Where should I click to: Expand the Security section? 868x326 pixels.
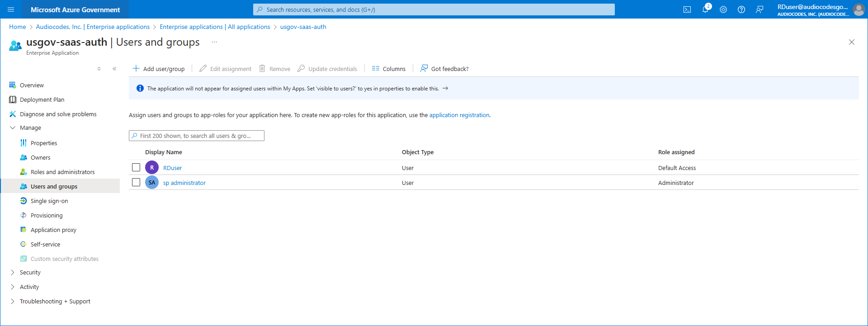[13, 272]
